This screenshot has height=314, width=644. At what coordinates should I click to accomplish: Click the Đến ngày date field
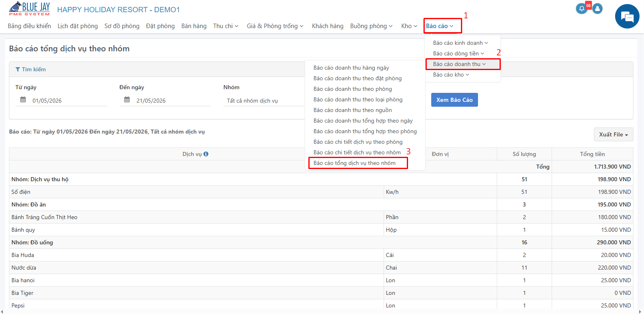click(x=165, y=101)
